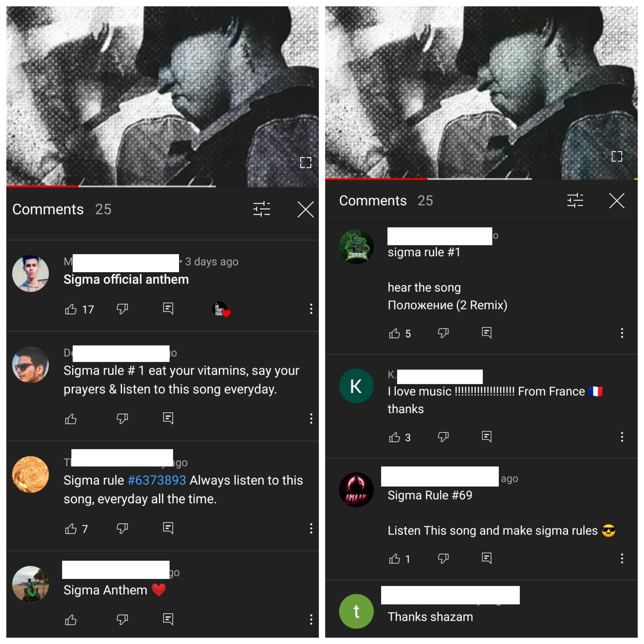Open more options for 'Sigma official anthem' comment
Viewport: 644px width, 644px height.
[311, 309]
